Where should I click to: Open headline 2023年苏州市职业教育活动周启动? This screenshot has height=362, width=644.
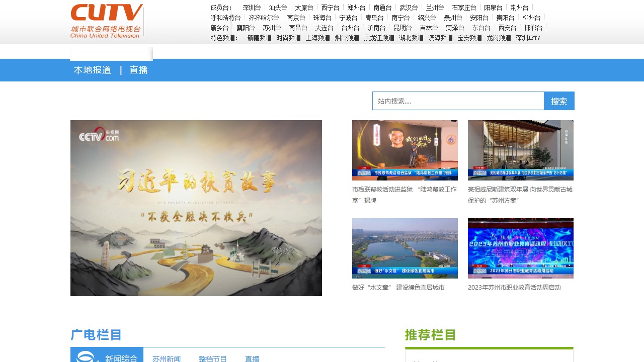[514, 288]
